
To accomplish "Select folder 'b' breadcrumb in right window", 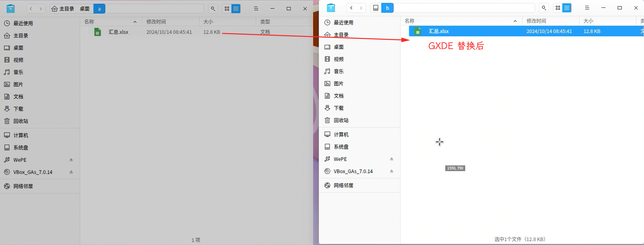I will tap(387, 8).
